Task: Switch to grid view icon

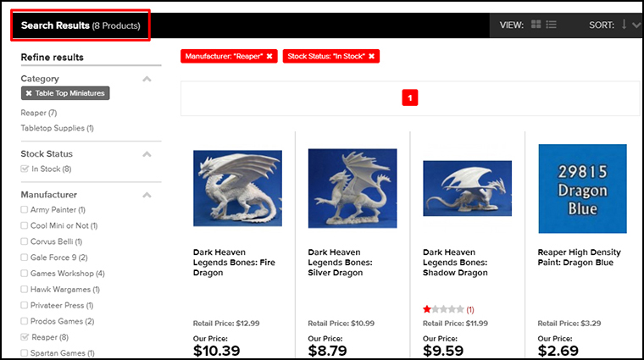Action: [536, 25]
